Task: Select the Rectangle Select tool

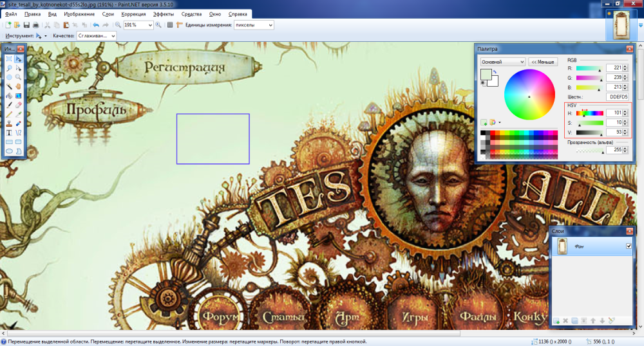Action: pos(9,59)
